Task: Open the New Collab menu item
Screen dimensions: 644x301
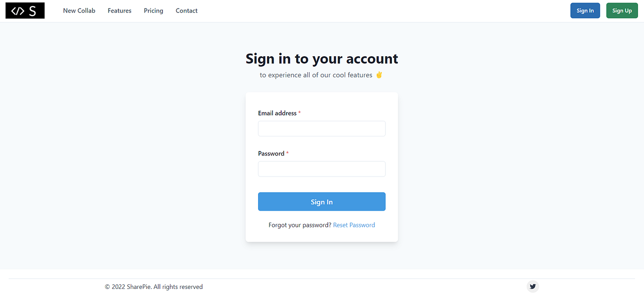Action: click(x=79, y=11)
